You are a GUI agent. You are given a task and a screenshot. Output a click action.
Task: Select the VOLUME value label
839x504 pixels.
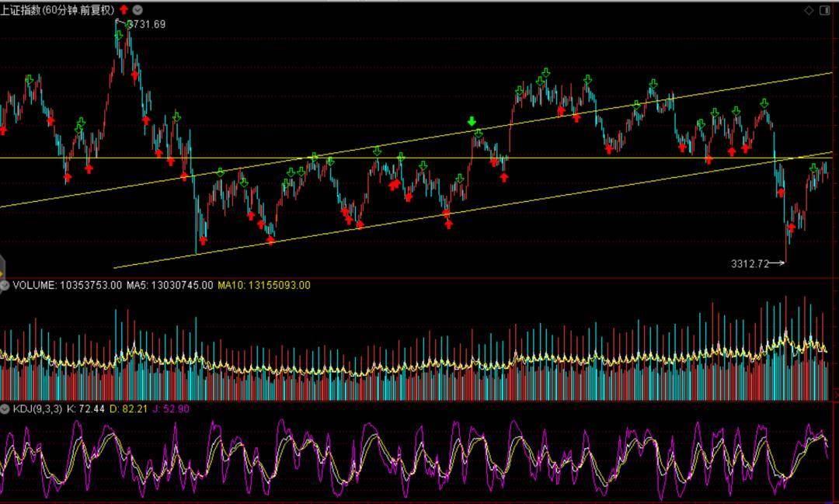click(67, 285)
